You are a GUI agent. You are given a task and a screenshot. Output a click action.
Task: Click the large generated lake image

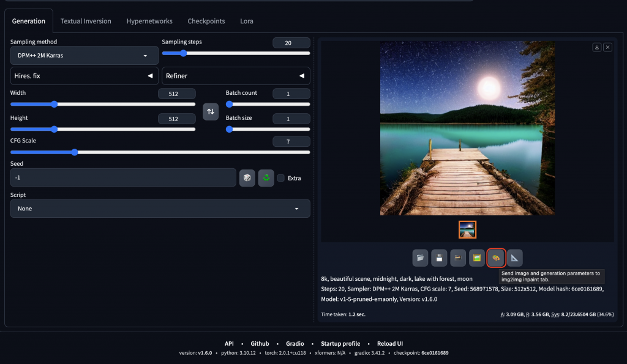tap(467, 128)
